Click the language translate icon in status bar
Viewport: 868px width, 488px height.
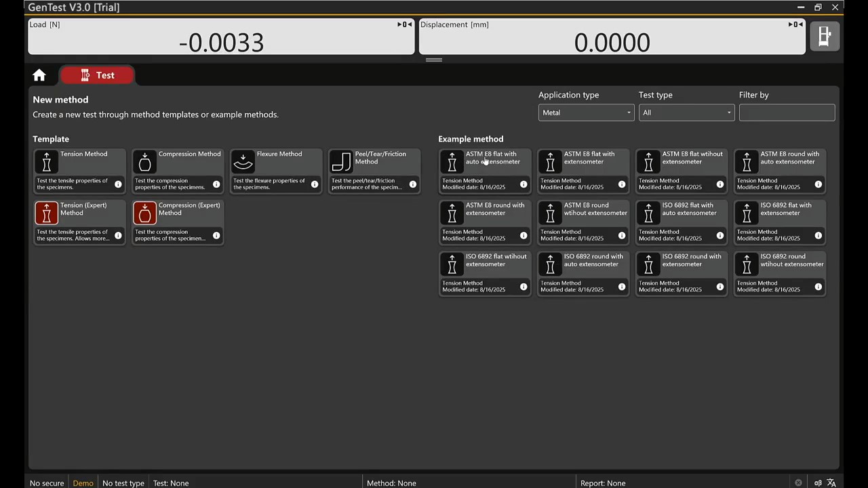831,483
